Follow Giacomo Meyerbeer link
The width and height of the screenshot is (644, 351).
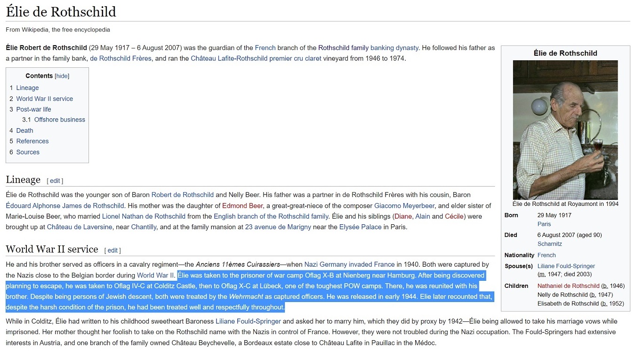point(404,205)
